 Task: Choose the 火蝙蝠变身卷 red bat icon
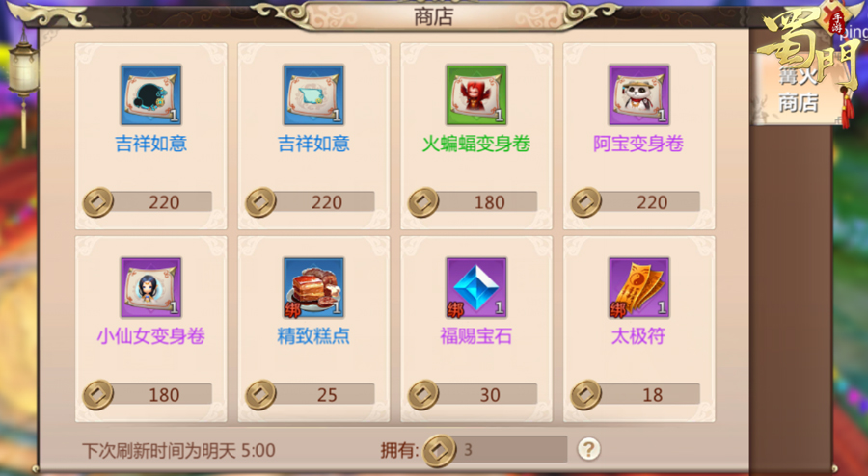pyautogui.click(x=476, y=94)
